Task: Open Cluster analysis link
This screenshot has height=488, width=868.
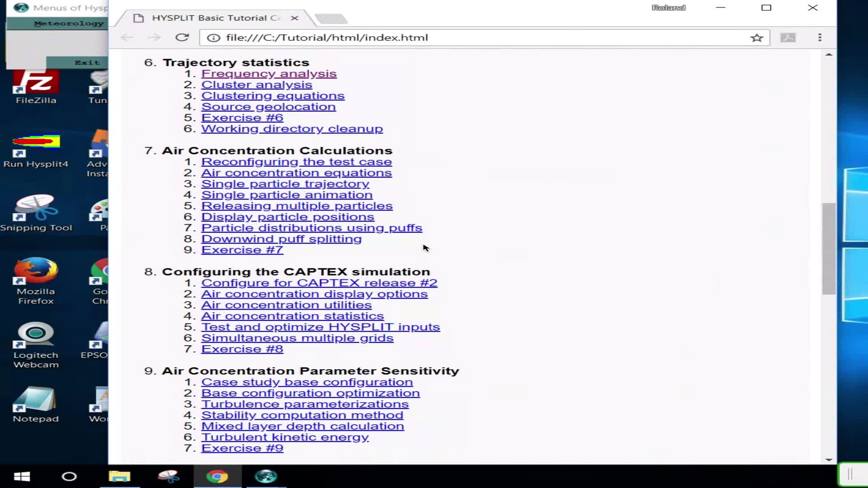Action: click(256, 84)
